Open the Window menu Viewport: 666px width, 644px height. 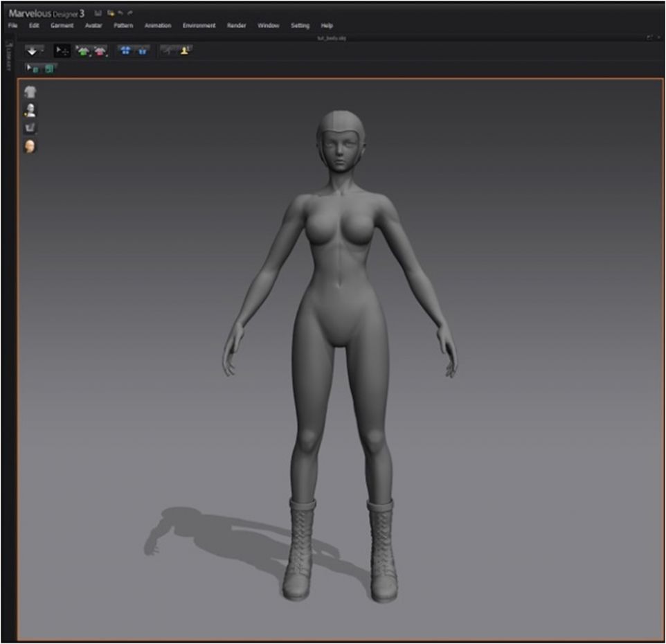click(x=269, y=26)
